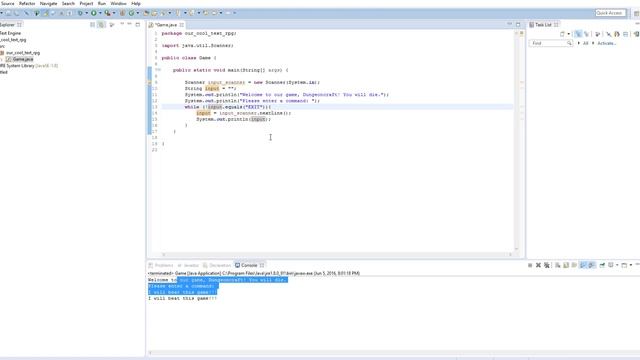Click the editor vertical scrollbar
The image size is (640, 360).
click(x=516, y=141)
